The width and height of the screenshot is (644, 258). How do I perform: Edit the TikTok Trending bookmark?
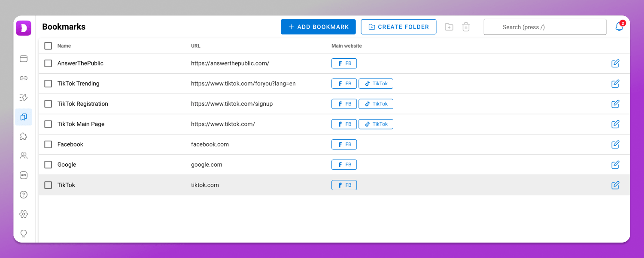[615, 84]
